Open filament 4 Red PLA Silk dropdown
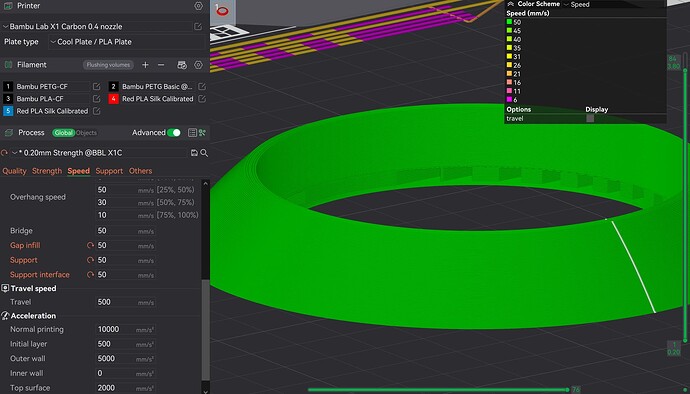690x394 pixels. [158, 99]
